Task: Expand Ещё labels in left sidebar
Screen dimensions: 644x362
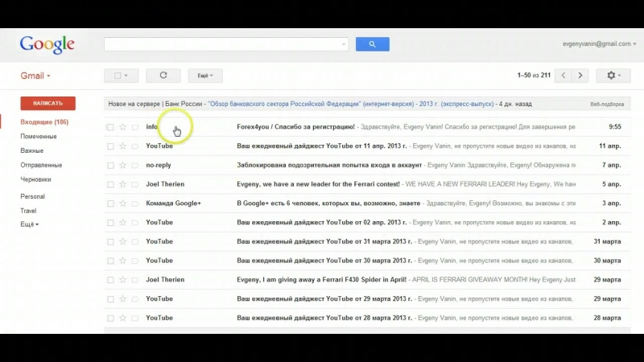Action: (30, 224)
